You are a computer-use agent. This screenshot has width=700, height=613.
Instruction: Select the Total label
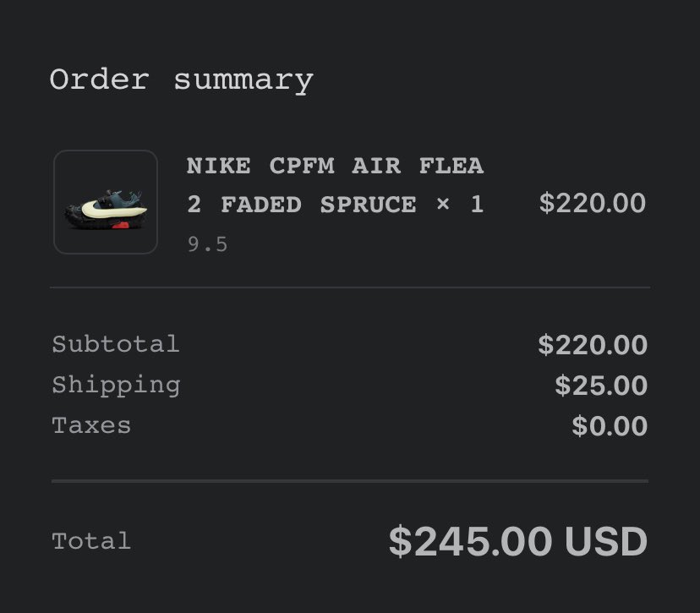pyautogui.click(x=91, y=541)
